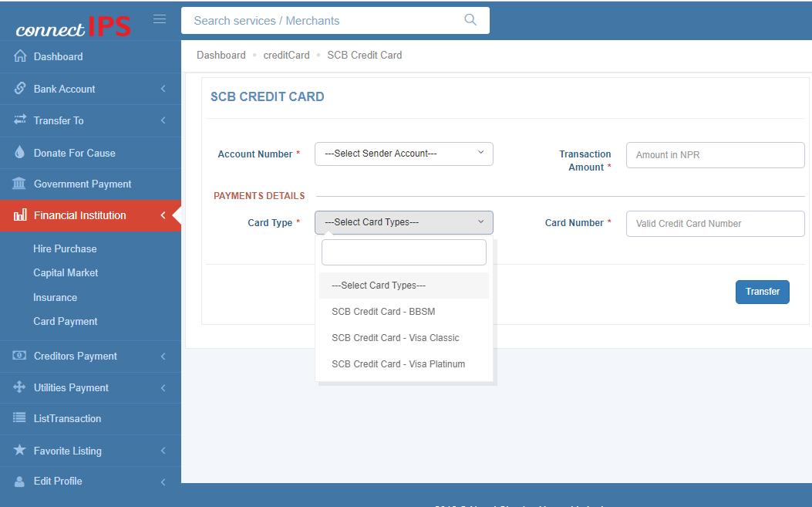Select SCB Credit Card - Visa Classic option
The image size is (812, 507).
pos(396,337)
